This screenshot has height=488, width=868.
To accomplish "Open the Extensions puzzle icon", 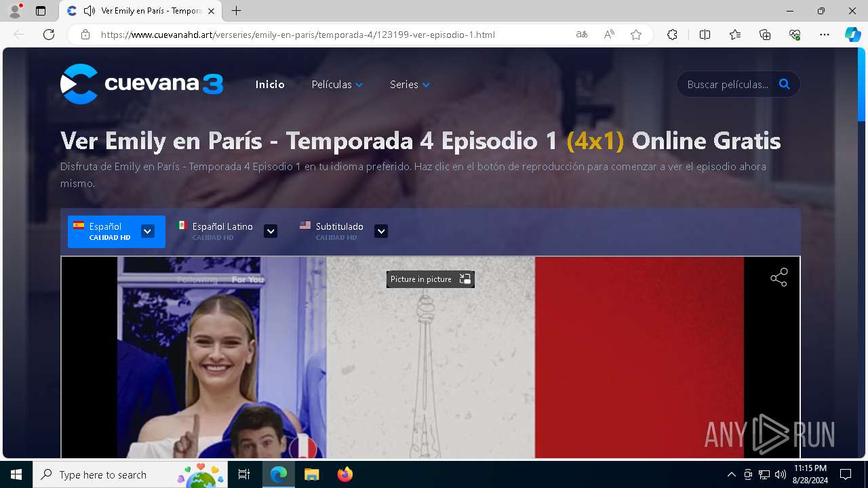I will (672, 35).
